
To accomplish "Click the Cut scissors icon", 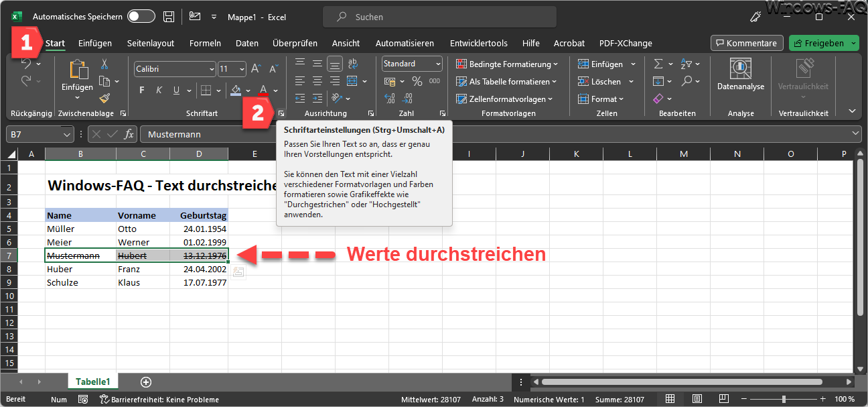I will coord(104,64).
